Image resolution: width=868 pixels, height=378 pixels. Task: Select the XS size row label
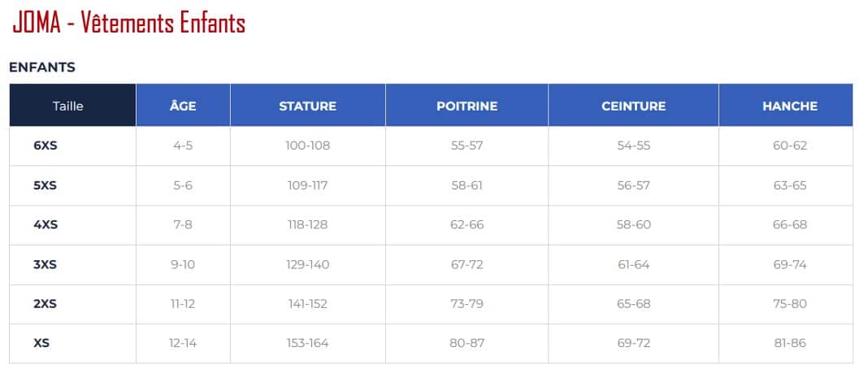tap(41, 343)
